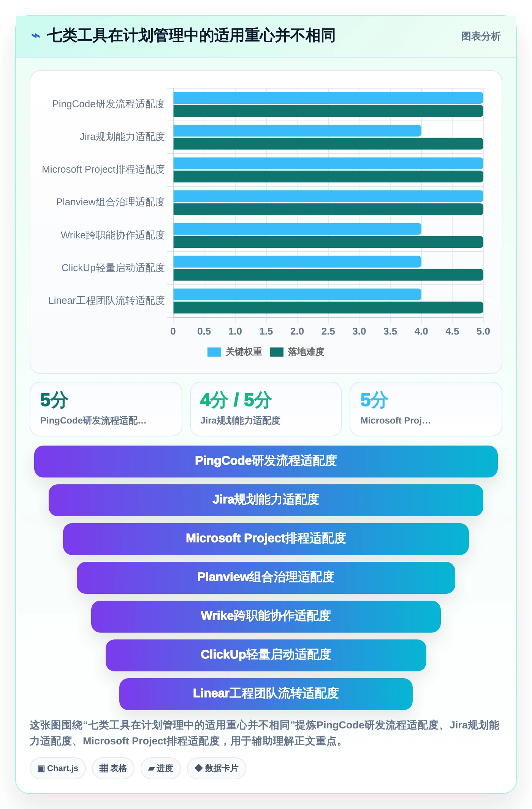Click the heading 七类工具在计划管理中的适用重心并不相同

tap(191, 36)
